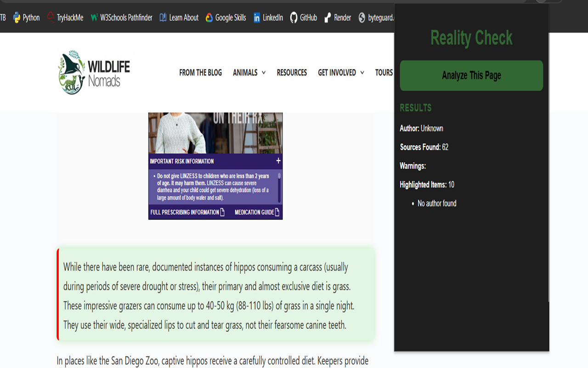
Task: Open the Tours menu item
Action: tap(384, 73)
